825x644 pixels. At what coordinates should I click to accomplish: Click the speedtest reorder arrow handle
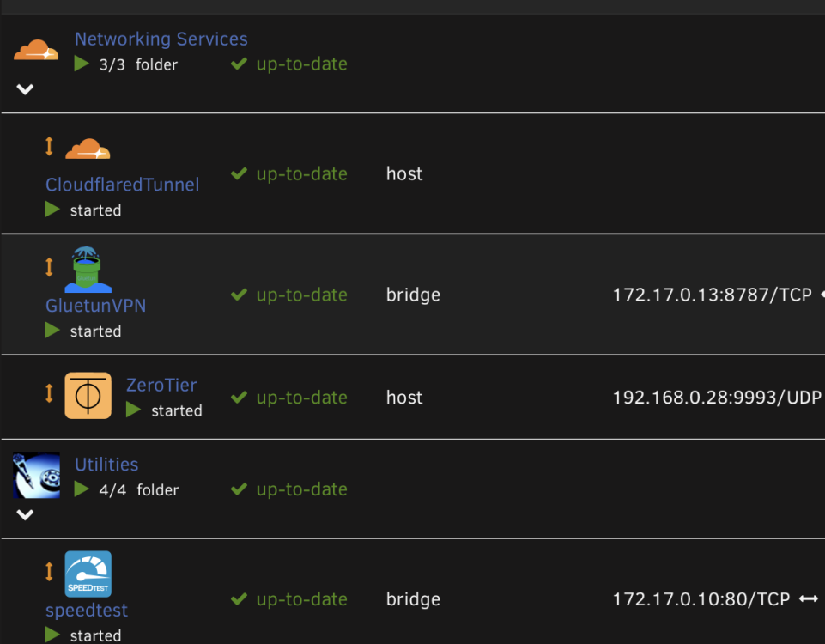point(49,571)
